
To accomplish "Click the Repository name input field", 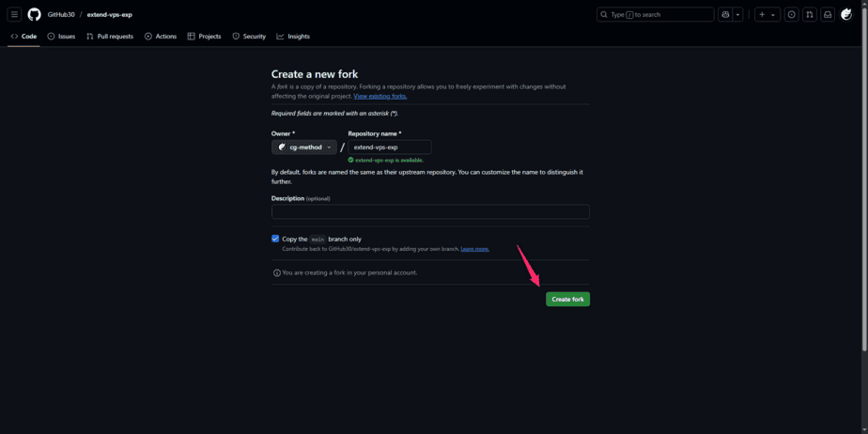I will pyautogui.click(x=390, y=147).
